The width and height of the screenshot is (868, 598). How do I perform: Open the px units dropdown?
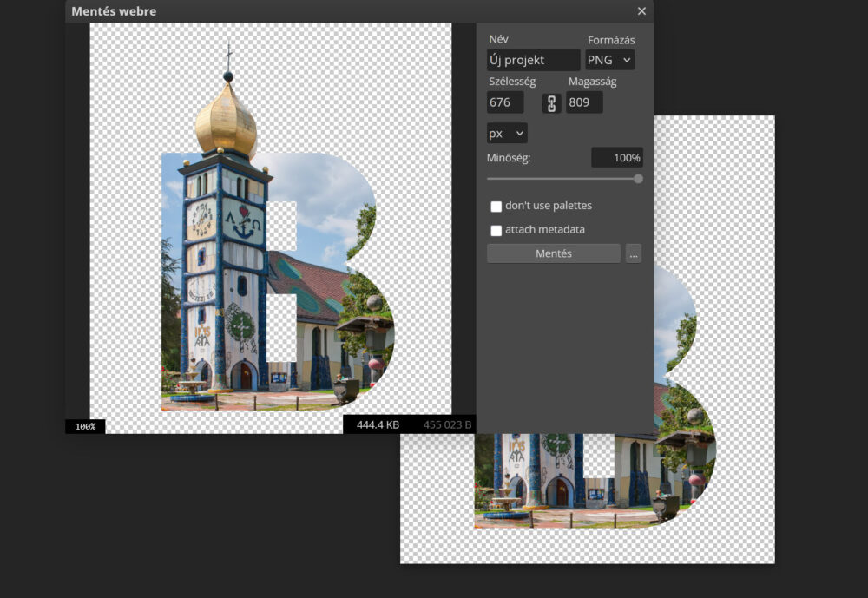[507, 133]
